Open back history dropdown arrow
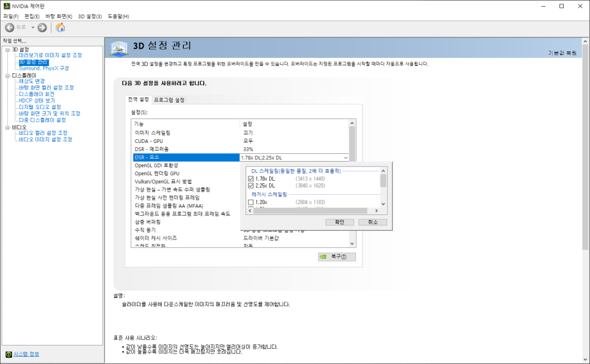Image resolution: width=590 pixels, height=364 pixels. [33, 27]
